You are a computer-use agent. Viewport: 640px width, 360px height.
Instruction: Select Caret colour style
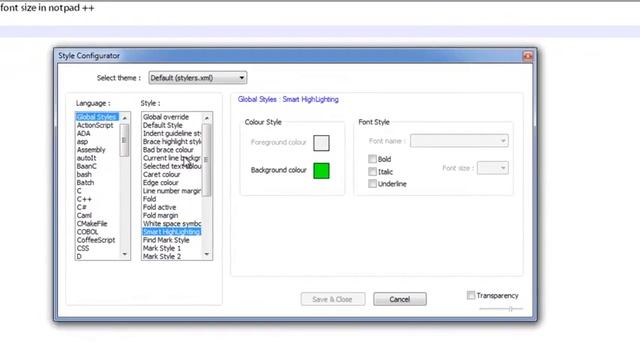[161, 174]
